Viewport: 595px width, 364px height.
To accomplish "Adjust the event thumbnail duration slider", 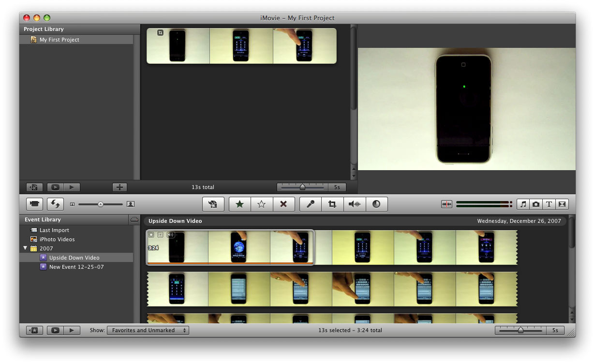I will pos(521,330).
